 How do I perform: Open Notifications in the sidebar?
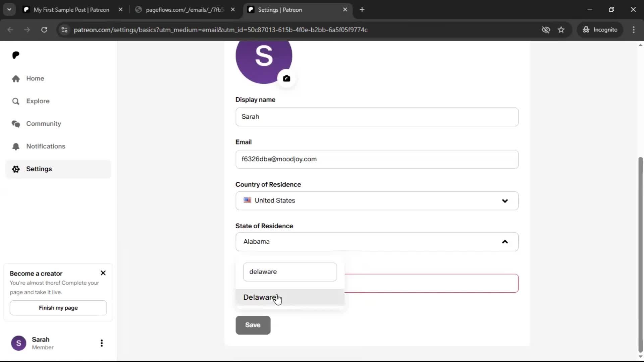58,146
